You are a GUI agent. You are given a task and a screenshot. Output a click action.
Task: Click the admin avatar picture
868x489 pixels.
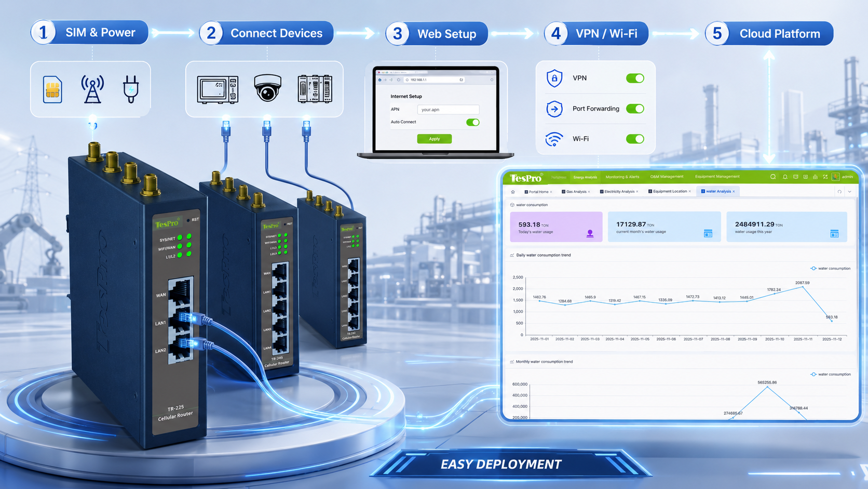[835, 177]
